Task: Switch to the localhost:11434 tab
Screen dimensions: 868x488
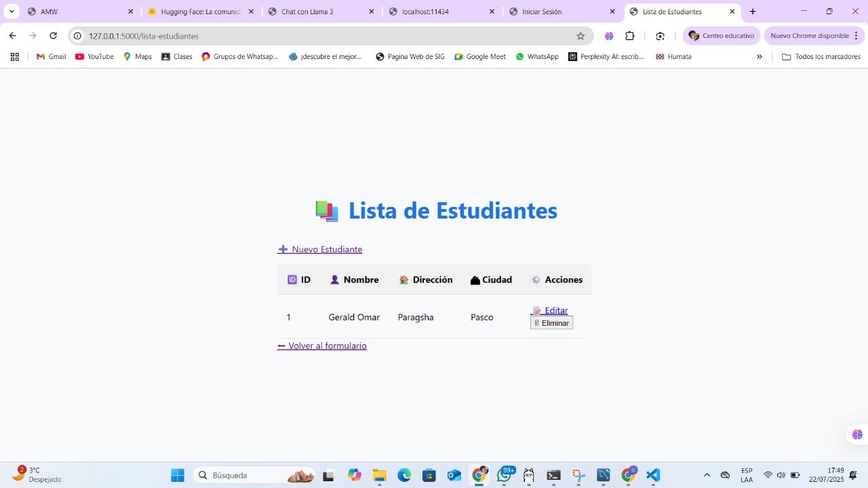Action: coord(442,12)
